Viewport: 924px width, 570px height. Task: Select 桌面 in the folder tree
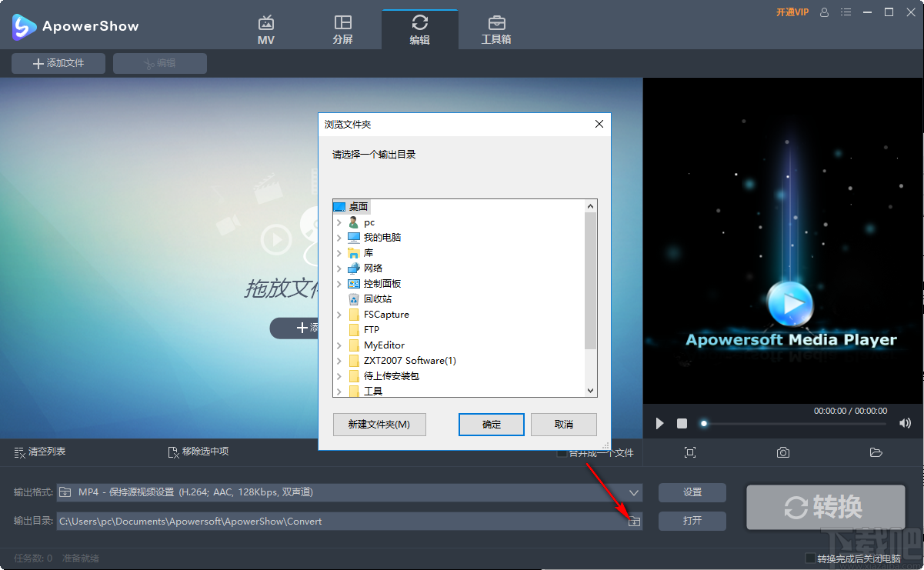click(357, 206)
